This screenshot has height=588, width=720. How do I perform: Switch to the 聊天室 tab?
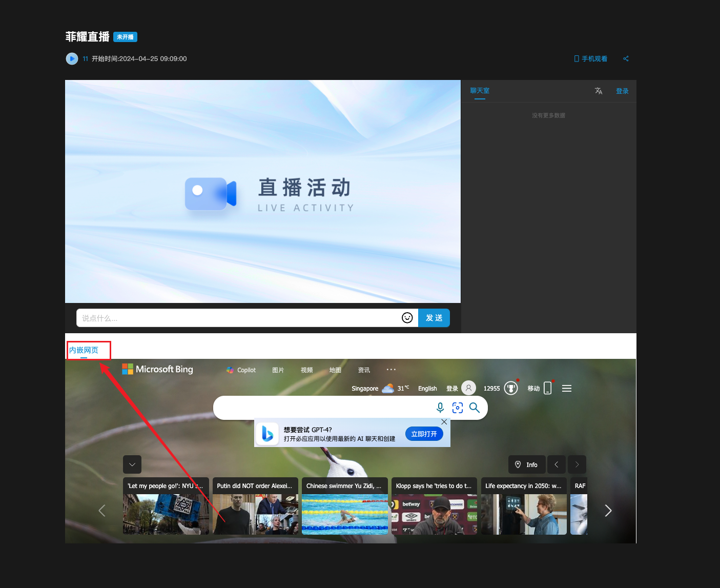click(480, 91)
